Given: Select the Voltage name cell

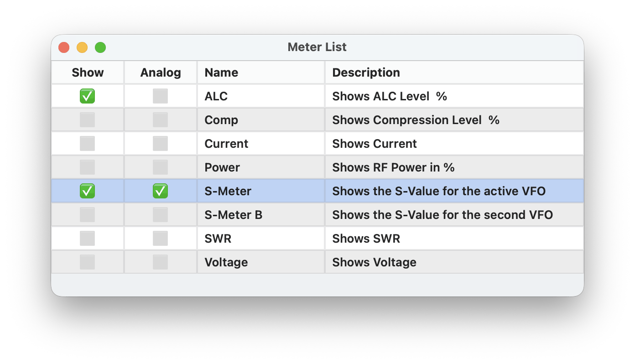Looking at the screenshot, I should (261, 262).
